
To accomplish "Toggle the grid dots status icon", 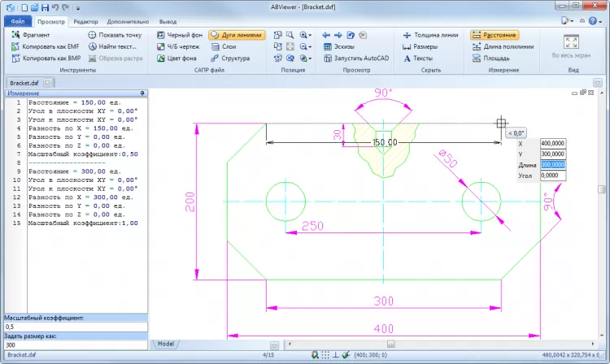I will (x=325, y=355).
